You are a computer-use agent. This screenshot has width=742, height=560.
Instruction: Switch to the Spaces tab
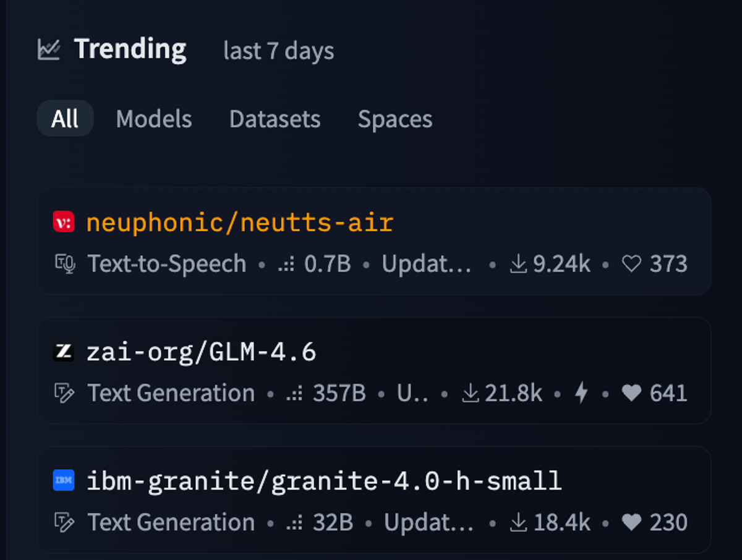[395, 119]
